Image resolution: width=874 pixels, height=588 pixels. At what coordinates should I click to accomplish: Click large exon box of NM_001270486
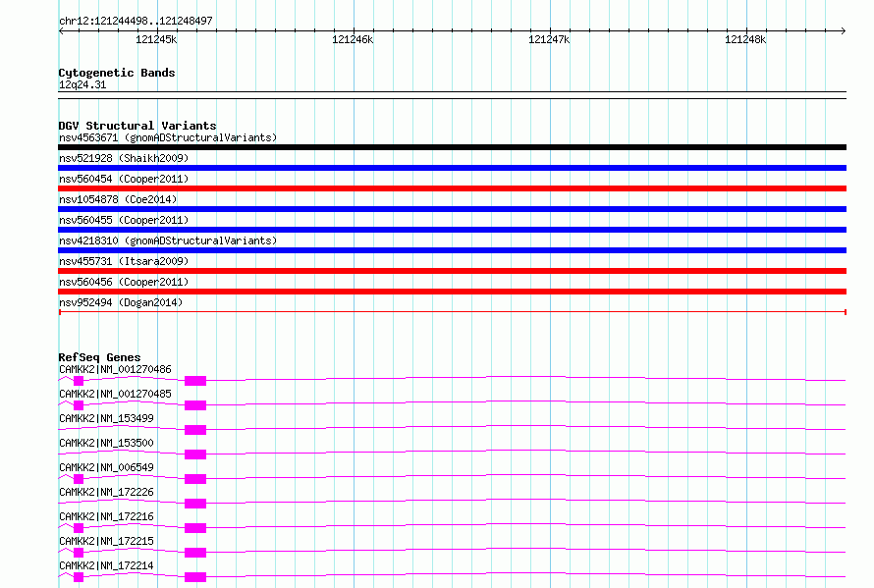pos(195,381)
